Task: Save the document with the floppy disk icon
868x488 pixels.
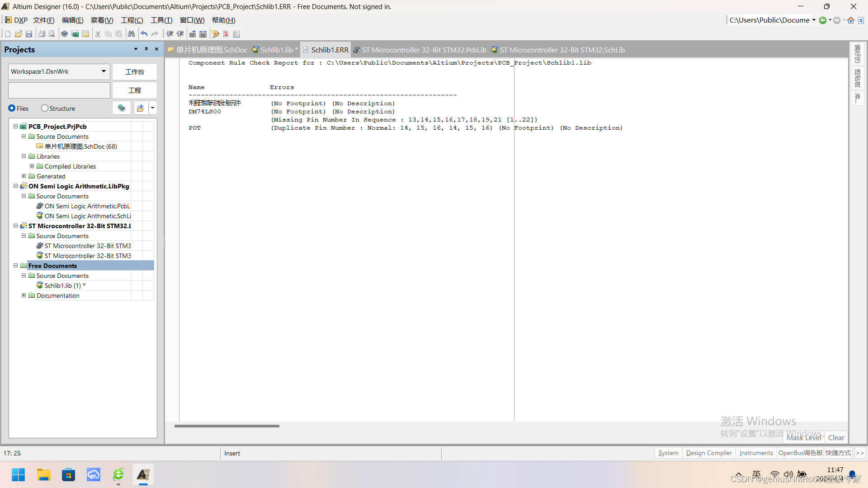Action: [x=29, y=34]
